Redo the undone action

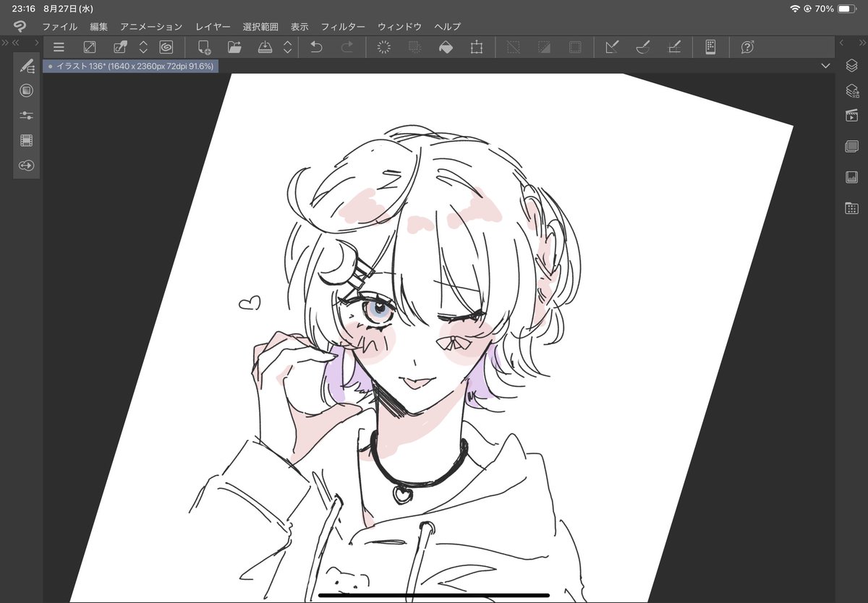(x=346, y=47)
